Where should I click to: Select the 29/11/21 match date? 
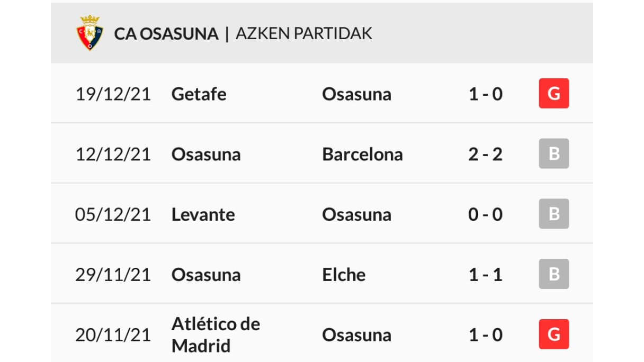113,275
